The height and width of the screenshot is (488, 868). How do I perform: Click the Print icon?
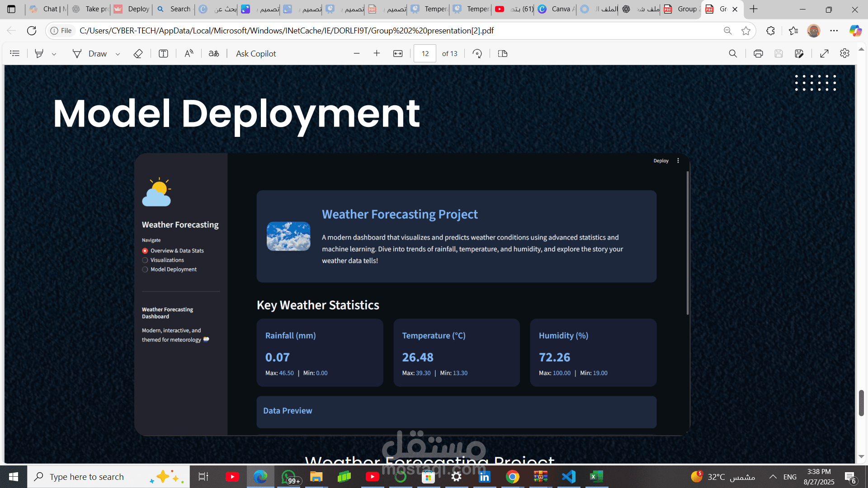(x=758, y=53)
